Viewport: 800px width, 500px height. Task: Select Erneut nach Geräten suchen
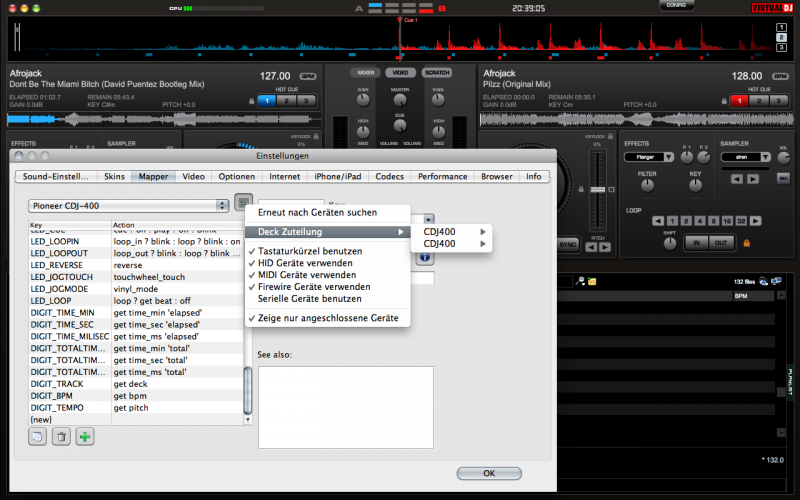click(328, 212)
